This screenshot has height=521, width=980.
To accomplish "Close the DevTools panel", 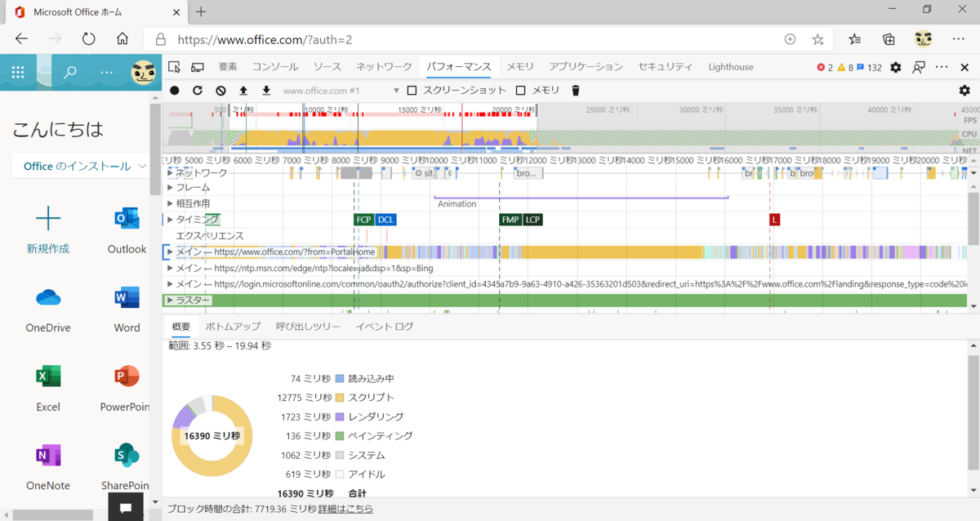I will click(964, 67).
